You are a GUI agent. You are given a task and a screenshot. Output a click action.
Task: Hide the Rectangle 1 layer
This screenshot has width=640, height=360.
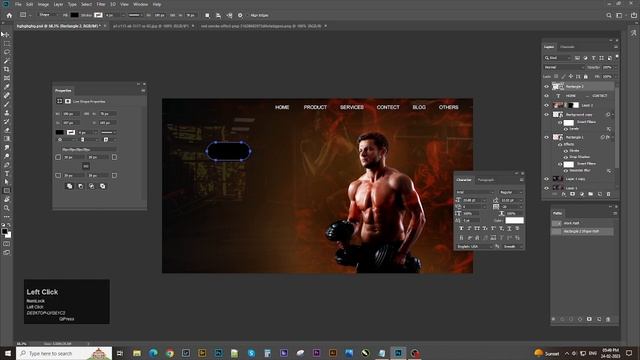coord(546,137)
